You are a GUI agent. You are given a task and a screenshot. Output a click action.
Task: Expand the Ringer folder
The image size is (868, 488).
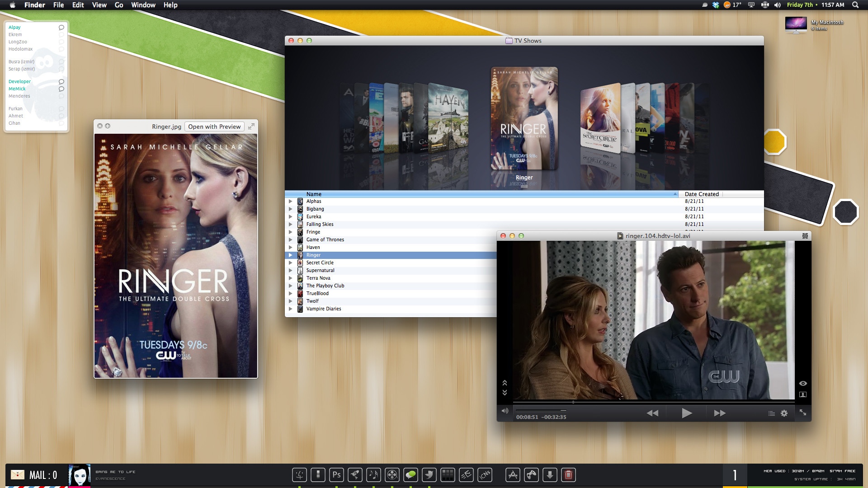291,255
